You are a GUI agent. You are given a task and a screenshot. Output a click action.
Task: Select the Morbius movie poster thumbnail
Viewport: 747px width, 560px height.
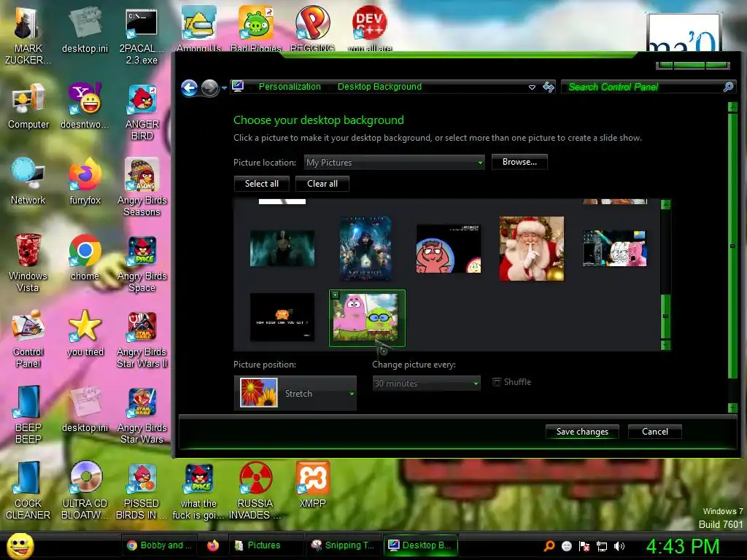(x=365, y=249)
